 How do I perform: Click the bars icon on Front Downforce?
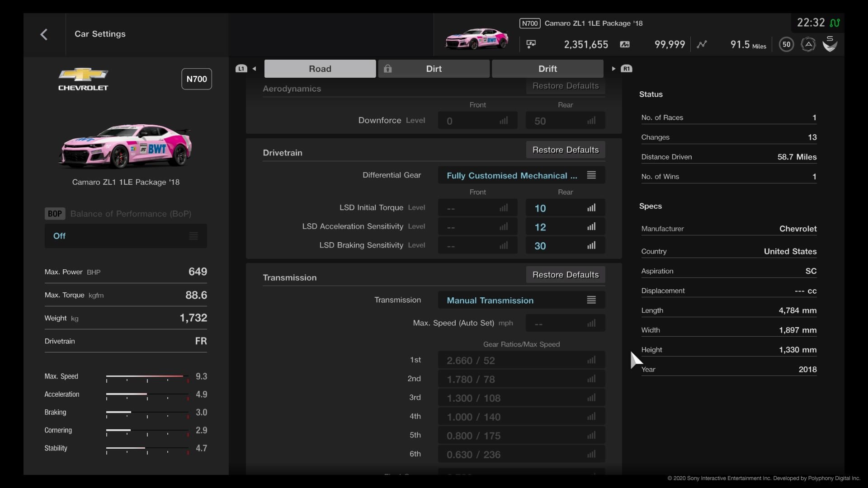(x=504, y=121)
